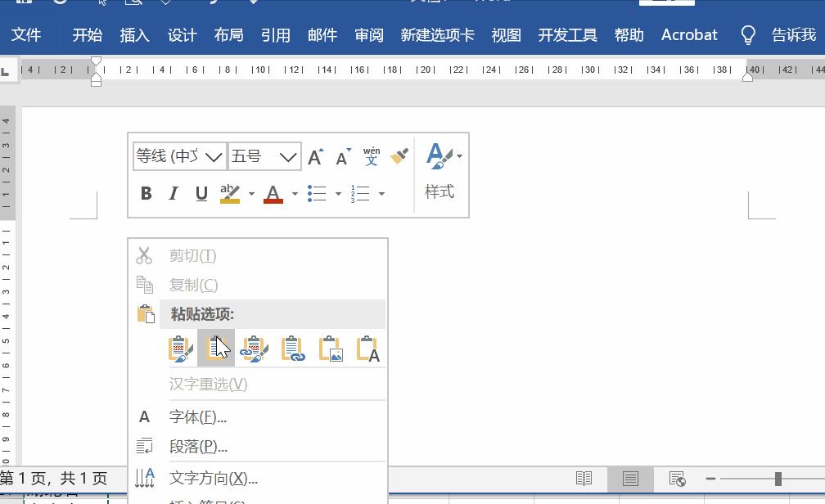
Task: Choose the Keep Text Only paste option
Action: (367, 348)
